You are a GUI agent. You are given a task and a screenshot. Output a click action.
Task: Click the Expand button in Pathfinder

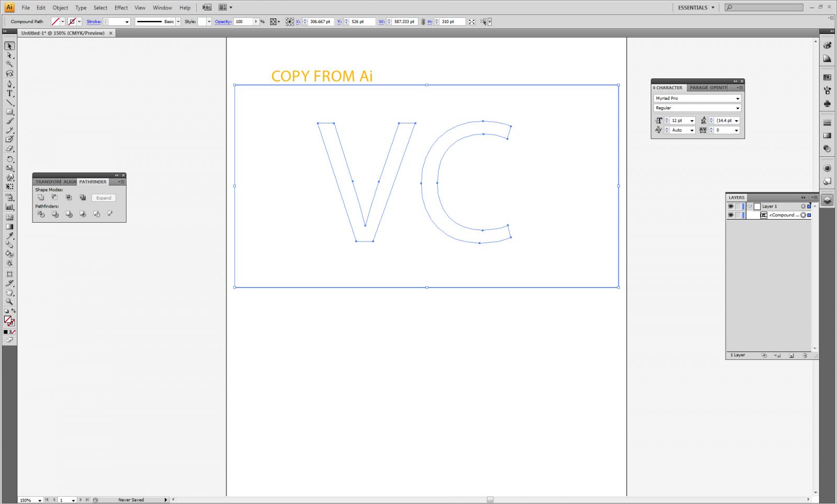point(104,198)
